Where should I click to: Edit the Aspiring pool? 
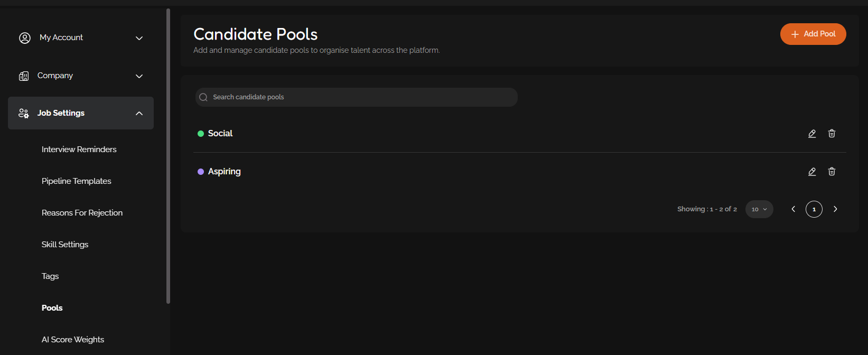pyautogui.click(x=812, y=172)
